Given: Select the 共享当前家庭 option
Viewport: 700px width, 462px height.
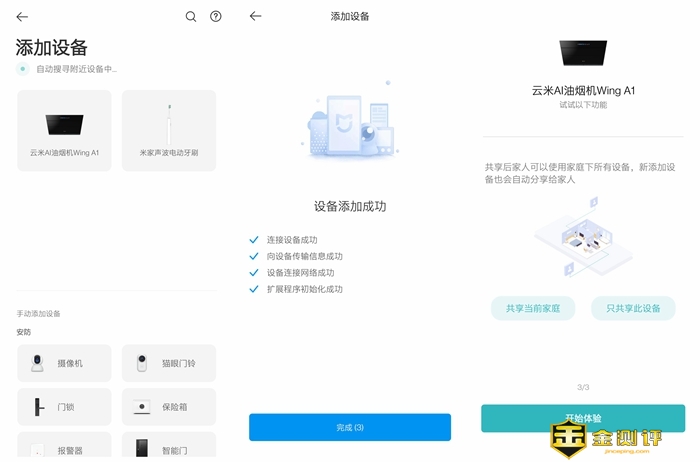Looking at the screenshot, I should (x=533, y=308).
